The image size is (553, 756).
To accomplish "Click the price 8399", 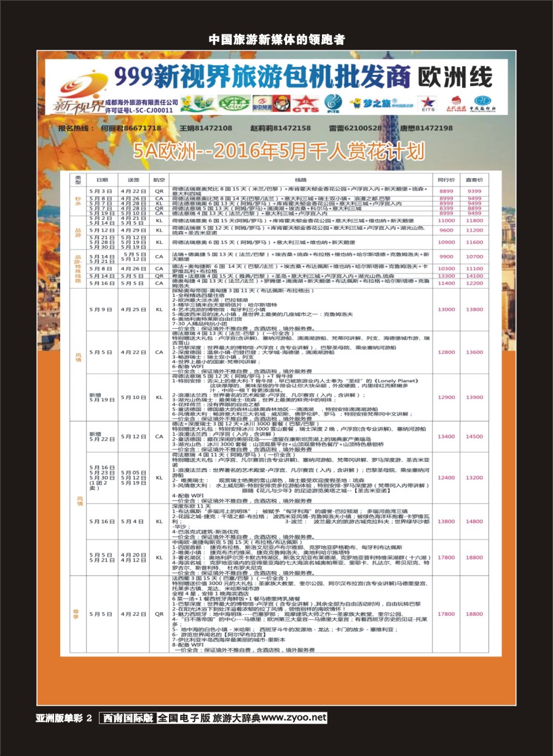I will 446,208.
